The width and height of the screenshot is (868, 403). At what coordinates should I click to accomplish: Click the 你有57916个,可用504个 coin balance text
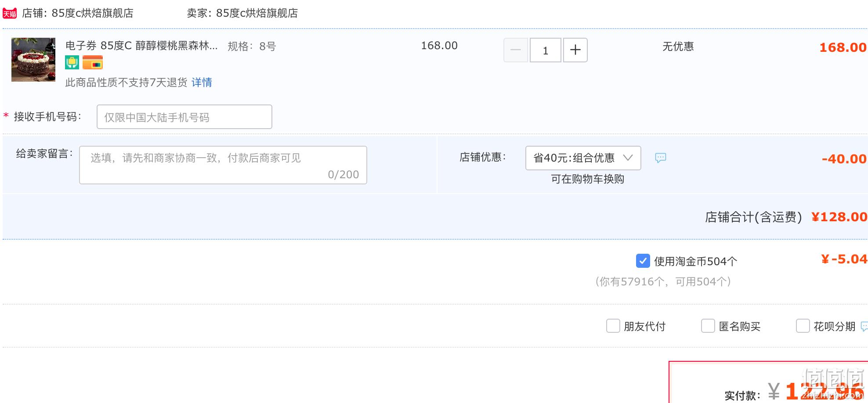[663, 281]
